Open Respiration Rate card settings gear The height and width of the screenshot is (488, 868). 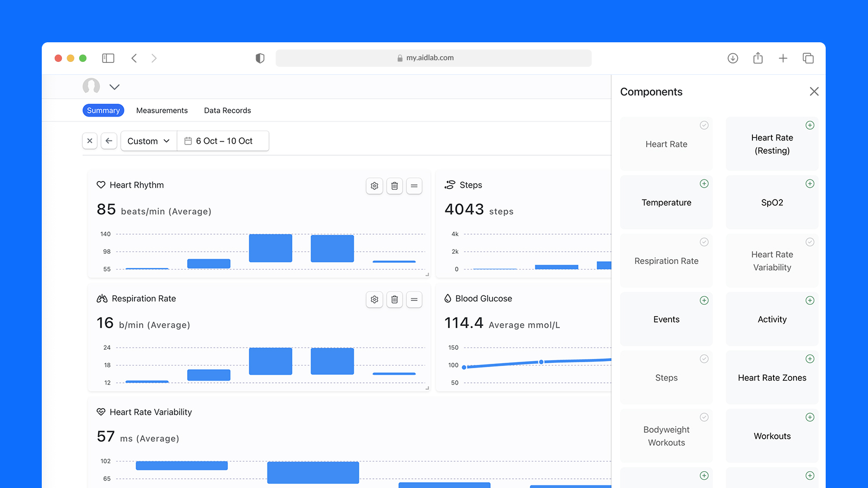(374, 299)
